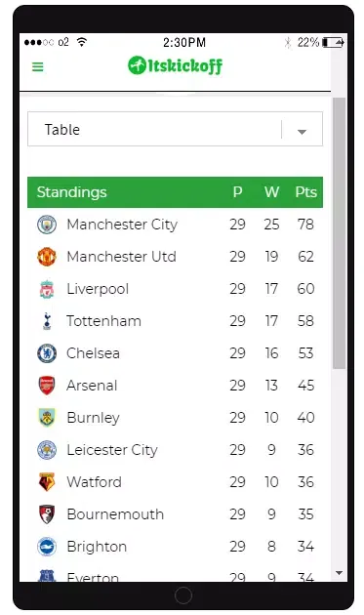The width and height of the screenshot is (364, 615).
Task: Click the Bournemouth club badge
Action: click(47, 514)
